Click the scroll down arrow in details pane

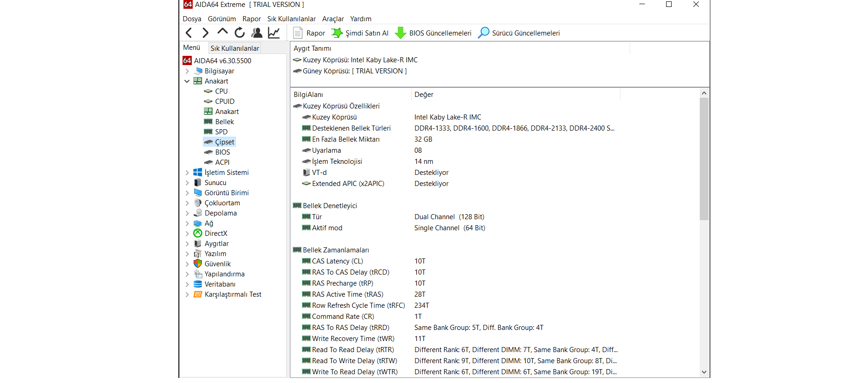[x=704, y=372]
